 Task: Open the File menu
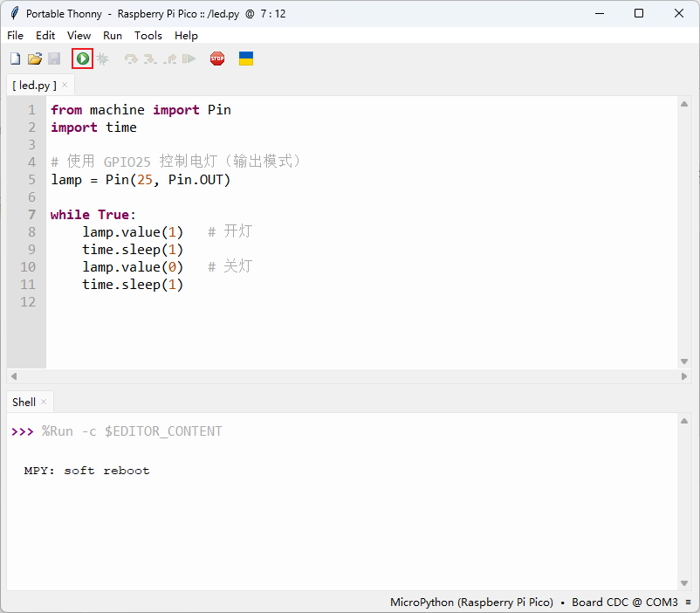pos(15,35)
